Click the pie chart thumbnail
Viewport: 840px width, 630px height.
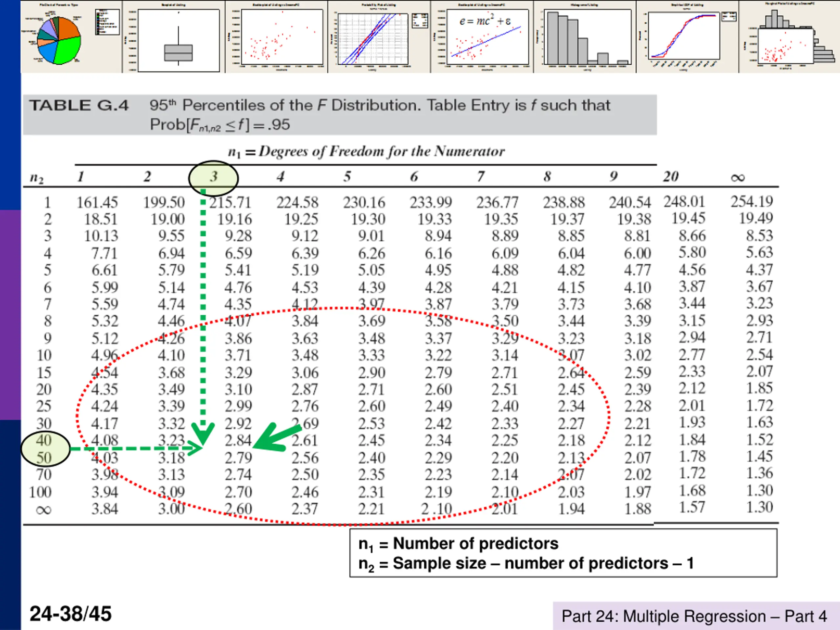(72, 37)
